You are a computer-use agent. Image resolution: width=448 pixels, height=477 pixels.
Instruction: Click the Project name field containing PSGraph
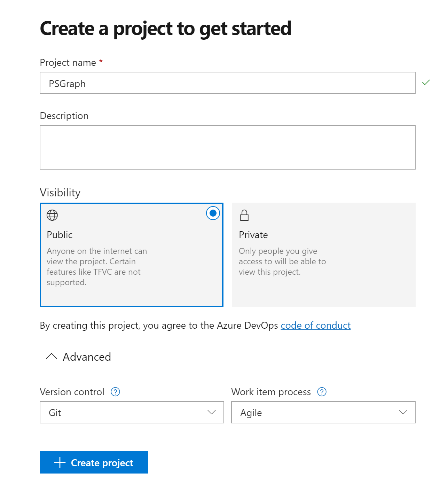(x=228, y=83)
